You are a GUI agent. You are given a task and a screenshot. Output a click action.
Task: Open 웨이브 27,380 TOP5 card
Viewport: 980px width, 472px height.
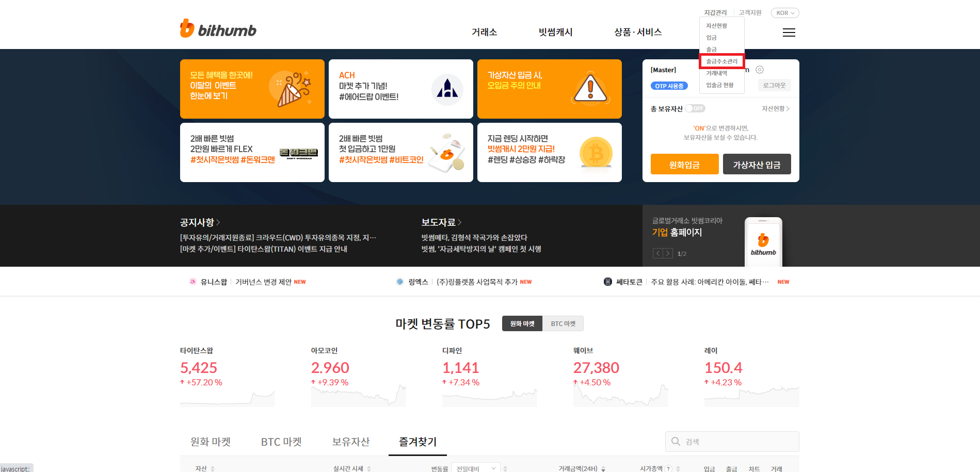point(620,377)
